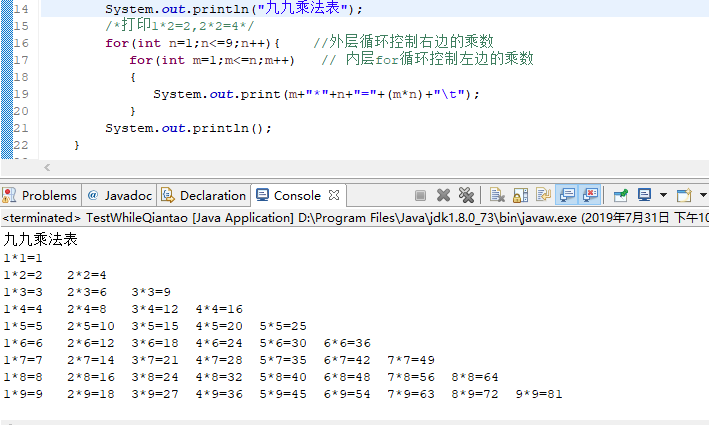This screenshot has width=709, height=425.
Task: Pin the console view
Action: [x=621, y=195]
